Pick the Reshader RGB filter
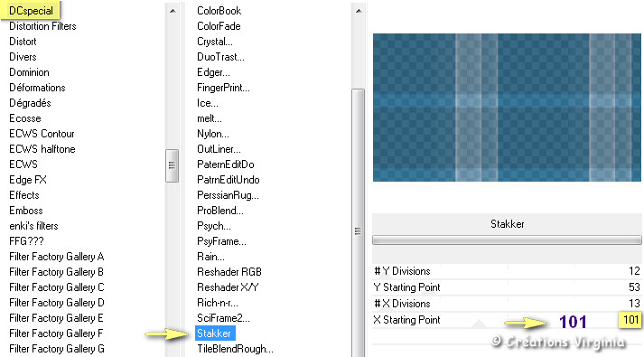 click(x=229, y=272)
